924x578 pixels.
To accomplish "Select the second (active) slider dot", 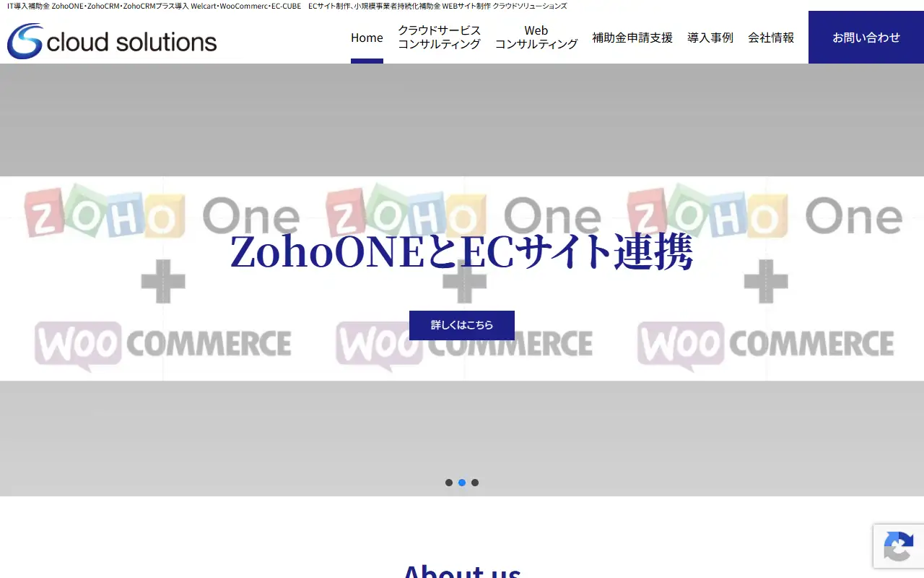I will tap(462, 483).
